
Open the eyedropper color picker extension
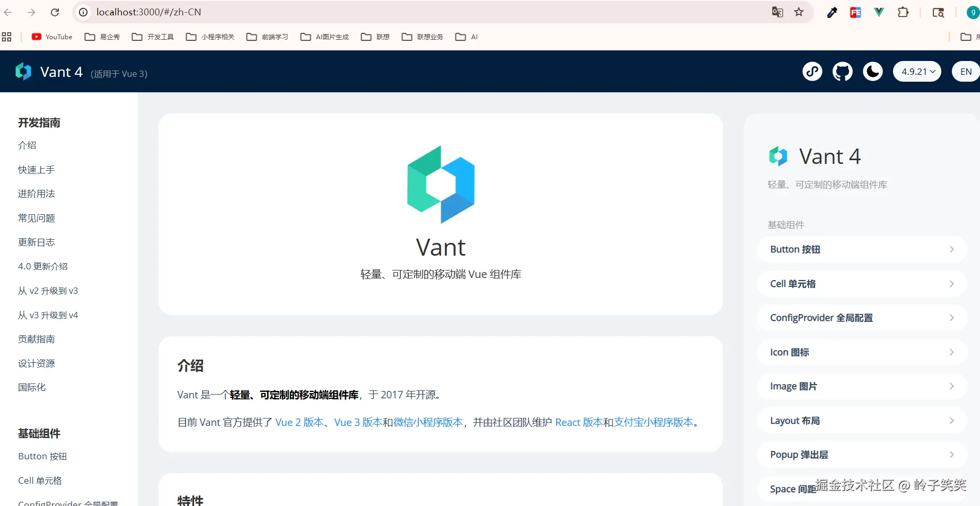point(832,12)
